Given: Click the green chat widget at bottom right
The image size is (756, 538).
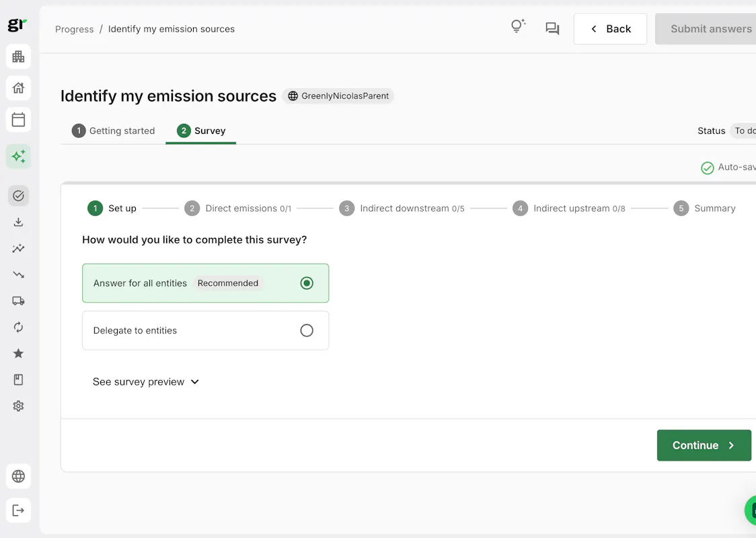Looking at the screenshot, I should click(751, 510).
